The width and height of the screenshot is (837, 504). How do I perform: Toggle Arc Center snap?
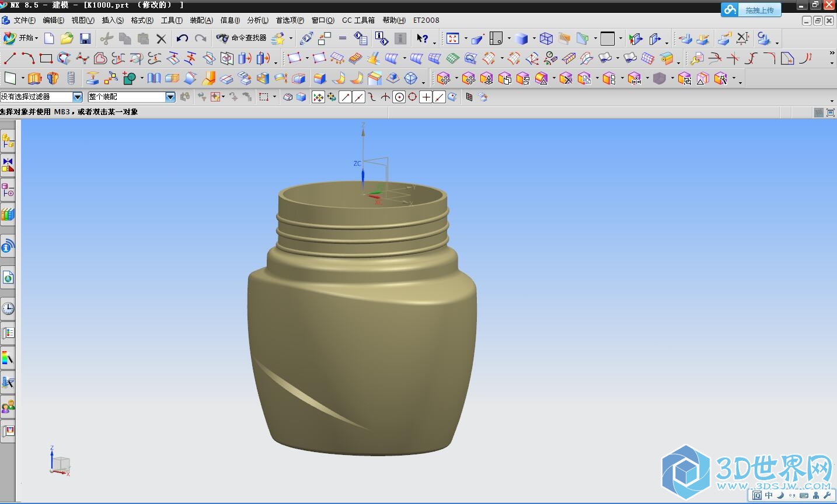pyautogui.click(x=399, y=97)
